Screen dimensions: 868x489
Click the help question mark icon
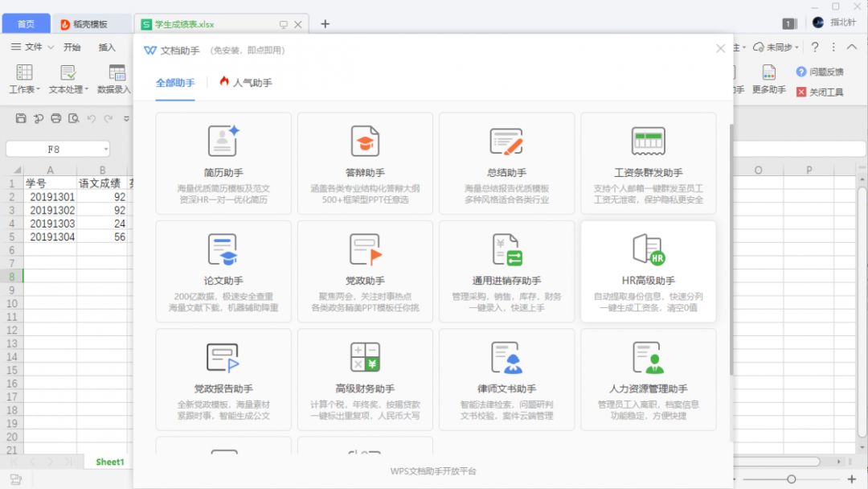[x=814, y=47]
